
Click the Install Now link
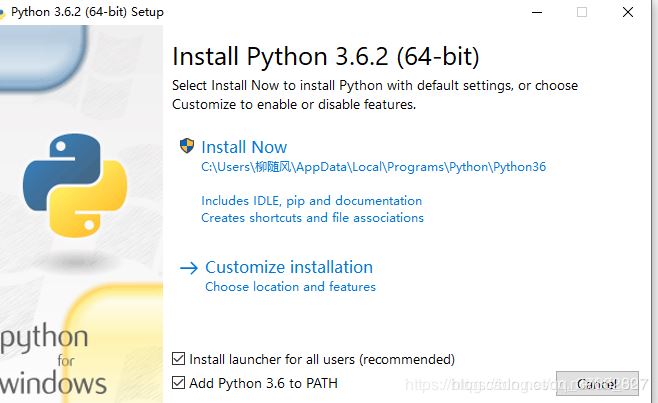[x=244, y=147]
